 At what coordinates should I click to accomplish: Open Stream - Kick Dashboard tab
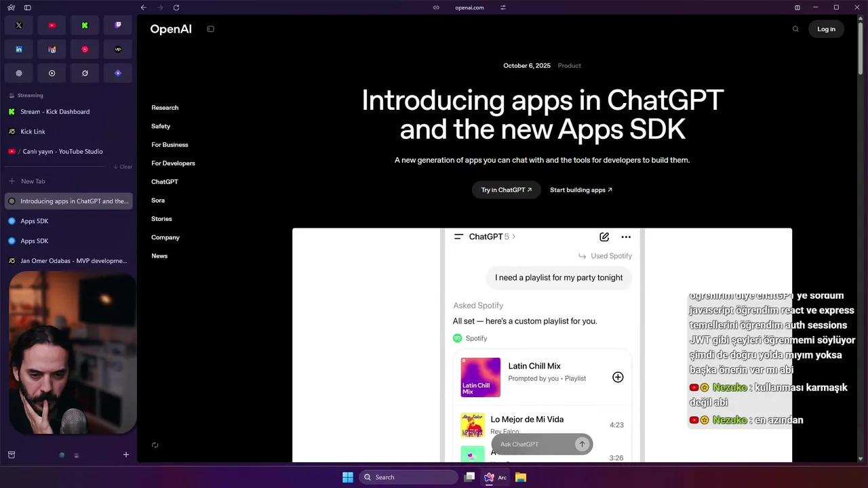coord(69,112)
